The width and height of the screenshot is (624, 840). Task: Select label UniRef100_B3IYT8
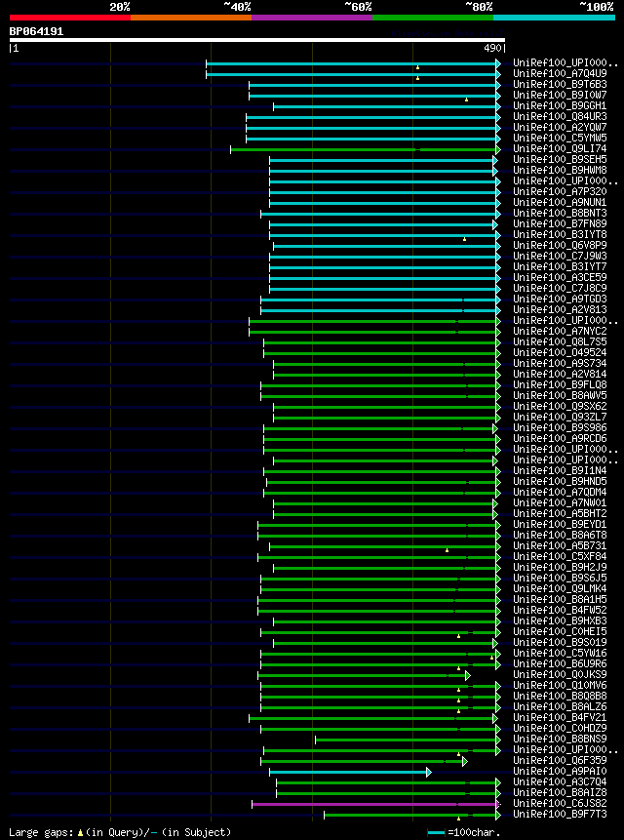pos(560,235)
